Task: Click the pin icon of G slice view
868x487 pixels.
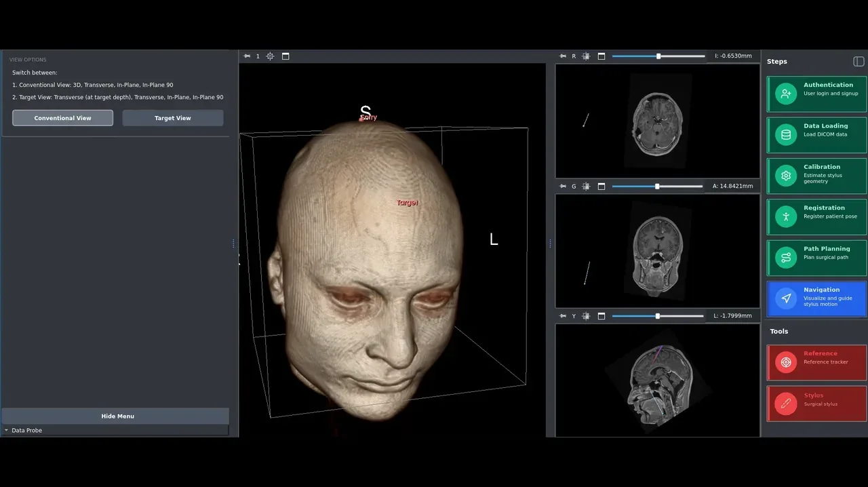Action: 563,186
